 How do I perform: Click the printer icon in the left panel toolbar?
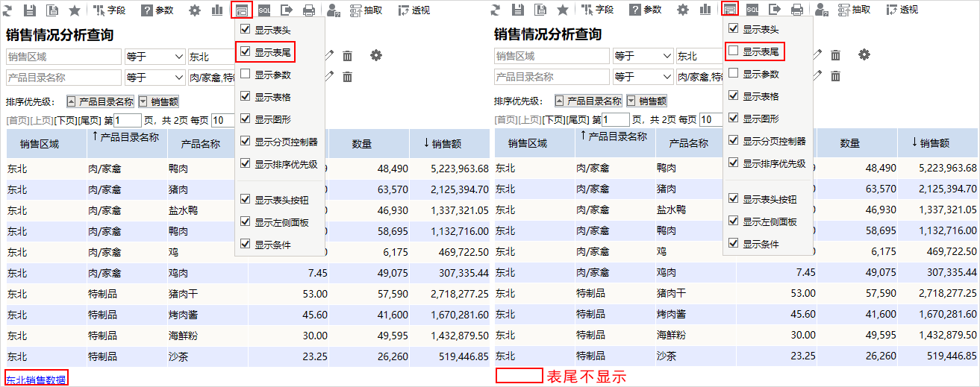[309, 10]
